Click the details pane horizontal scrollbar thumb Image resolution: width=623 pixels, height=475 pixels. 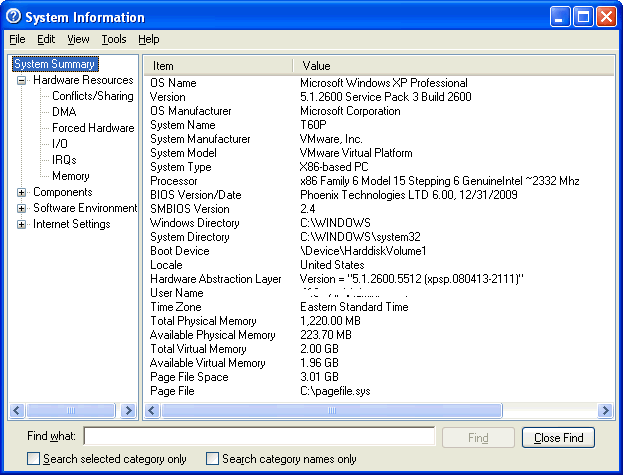(332, 410)
